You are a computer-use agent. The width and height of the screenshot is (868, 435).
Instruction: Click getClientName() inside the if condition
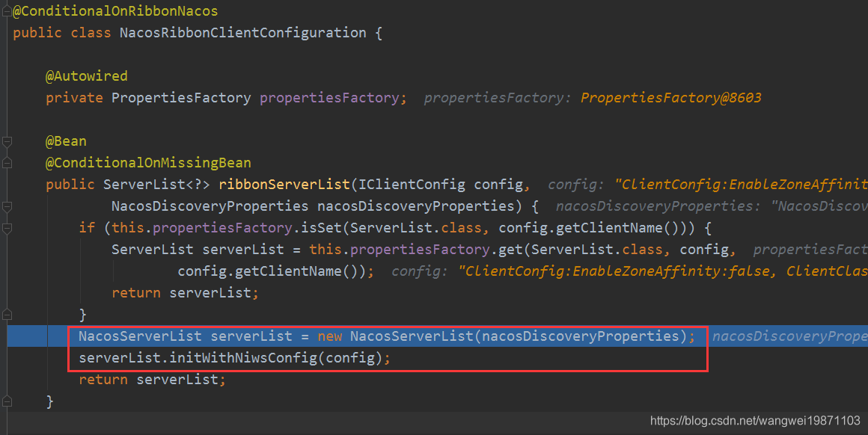619,228
